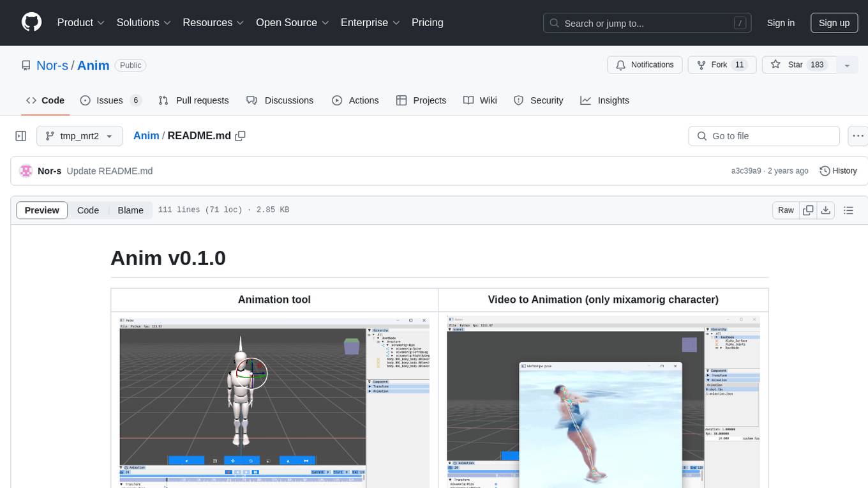Open the Video to Animation screenshot

point(604,401)
